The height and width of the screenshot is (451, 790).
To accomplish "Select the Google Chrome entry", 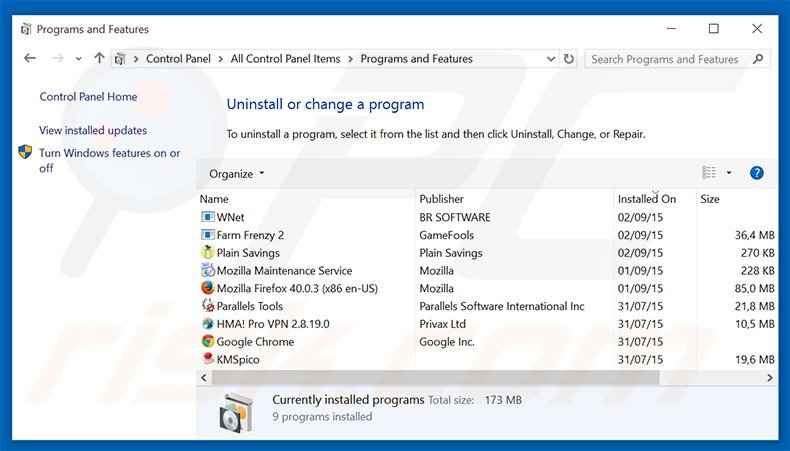I will pyautogui.click(x=255, y=342).
